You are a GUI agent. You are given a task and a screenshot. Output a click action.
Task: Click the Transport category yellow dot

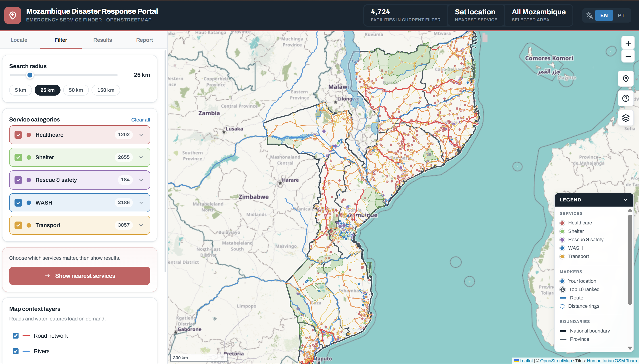(x=29, y=225)
